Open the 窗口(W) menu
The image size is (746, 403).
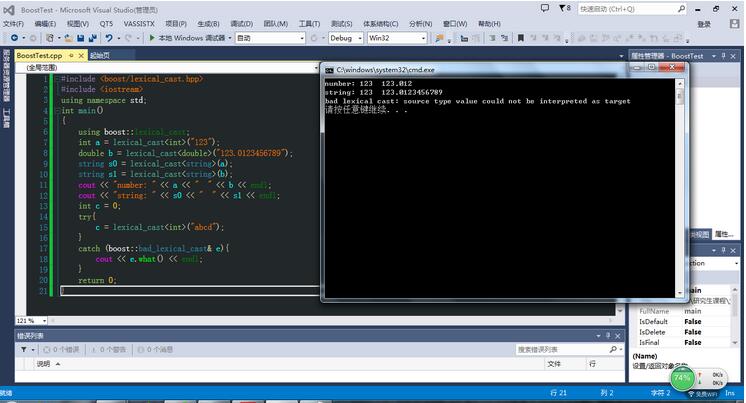[x=455, y=24]
